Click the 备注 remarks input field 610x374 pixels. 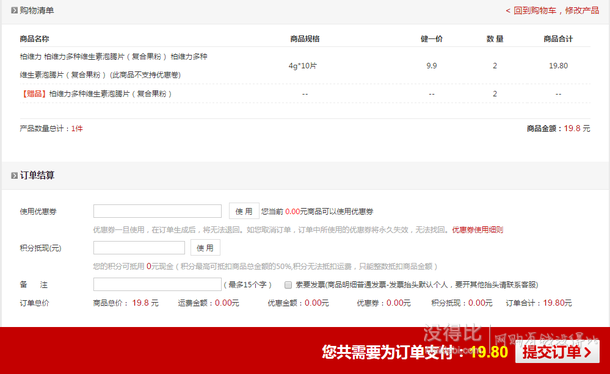(x=157, y=284)
